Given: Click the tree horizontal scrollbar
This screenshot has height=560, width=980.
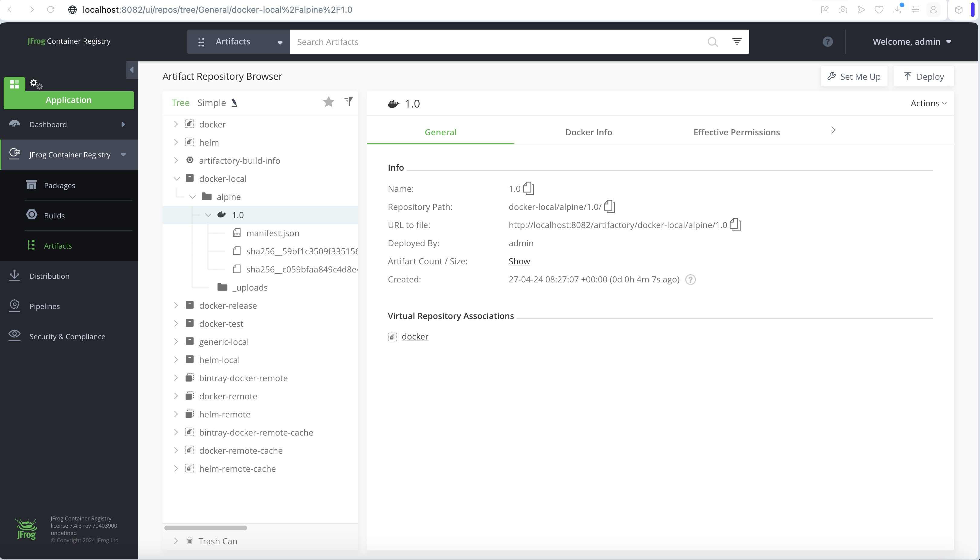Looking at the screenshot, I should (205, 528).
